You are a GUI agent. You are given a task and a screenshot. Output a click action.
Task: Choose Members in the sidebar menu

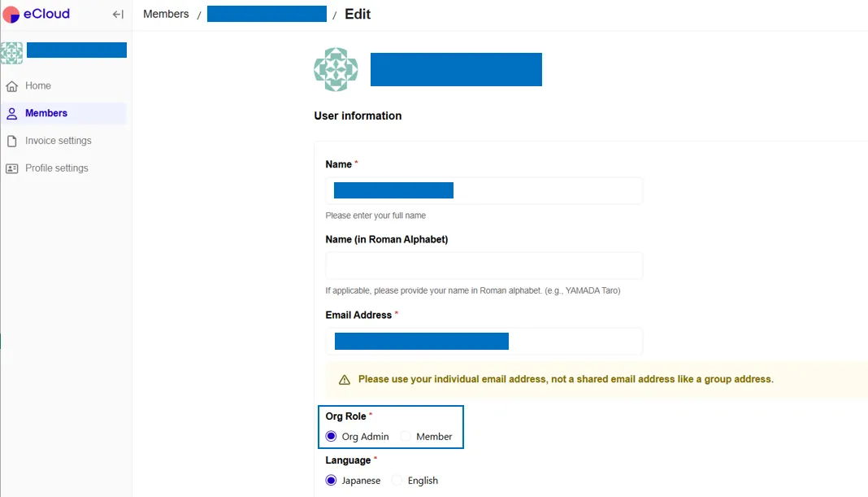click(45, 113)
